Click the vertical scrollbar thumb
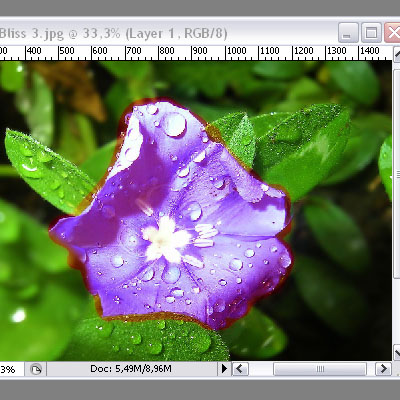400x400 pixels. coord(397,174)
